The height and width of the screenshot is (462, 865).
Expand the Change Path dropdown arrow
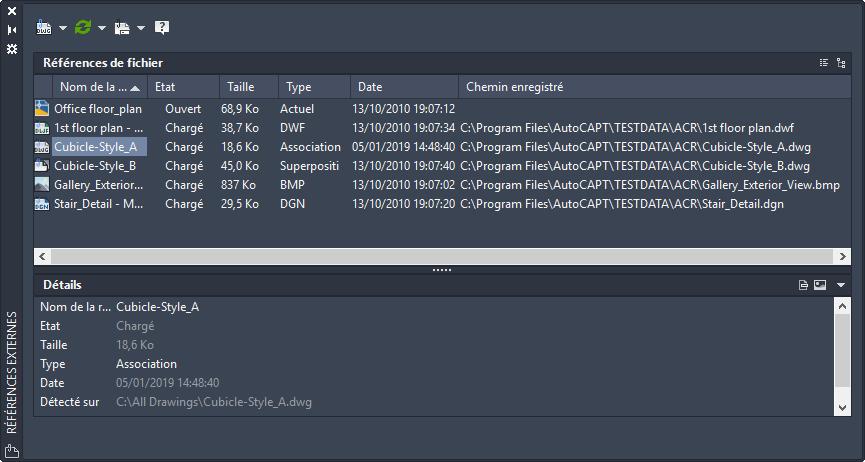(x=141, y=28)
